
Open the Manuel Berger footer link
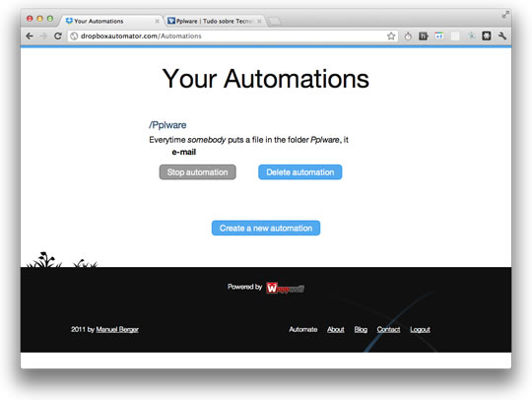(117, 329)
